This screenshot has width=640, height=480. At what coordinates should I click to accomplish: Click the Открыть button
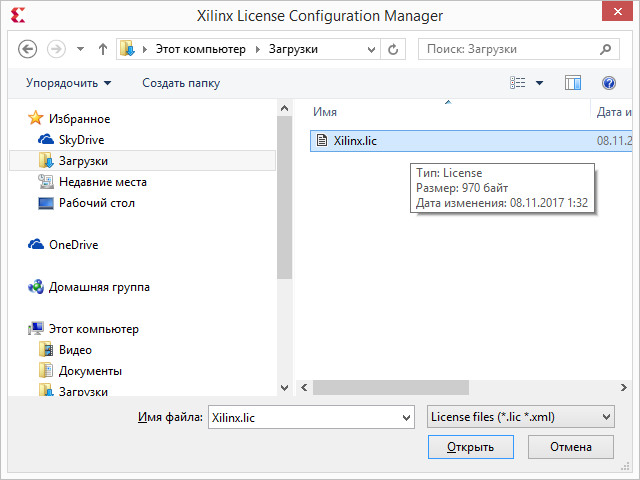click(471, 447)
